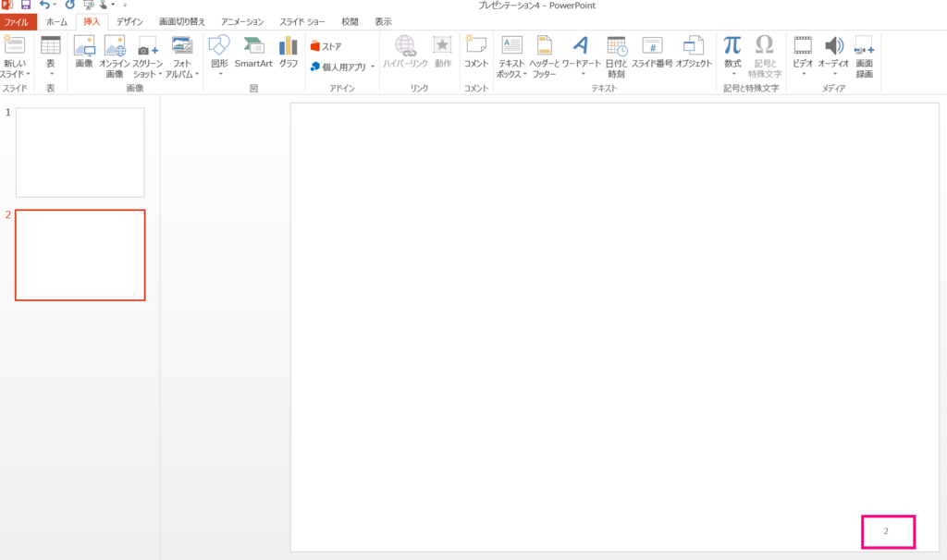Save the presentation from quick access toolbar
Image resolution: width=947 pixels, height=560 pixels.
tap(26, 5)
